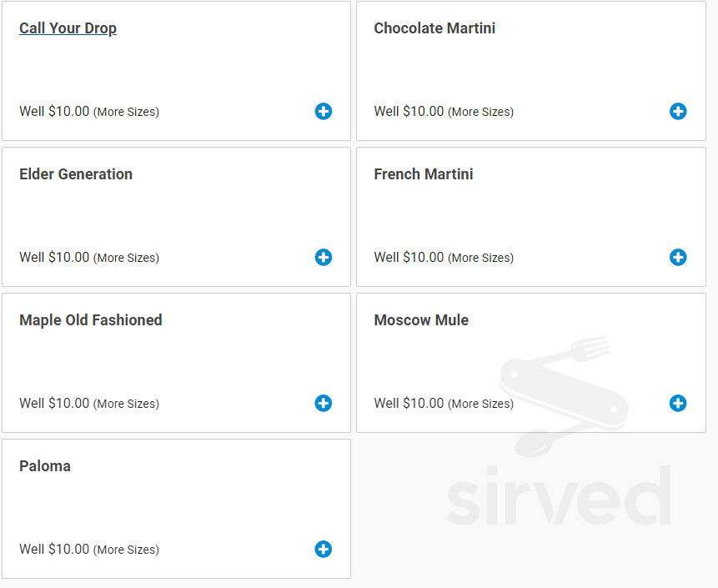
Task: Expand More Sizes for Call Your Drop
Action: pyautogui.click(x=126, y=112)
